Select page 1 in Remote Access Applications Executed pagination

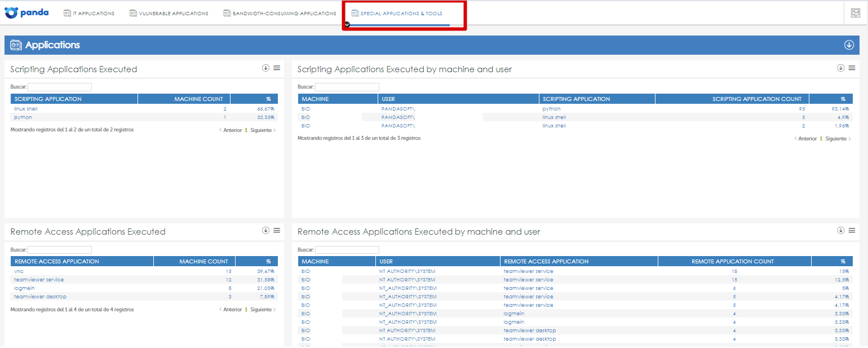pos(246,310)
